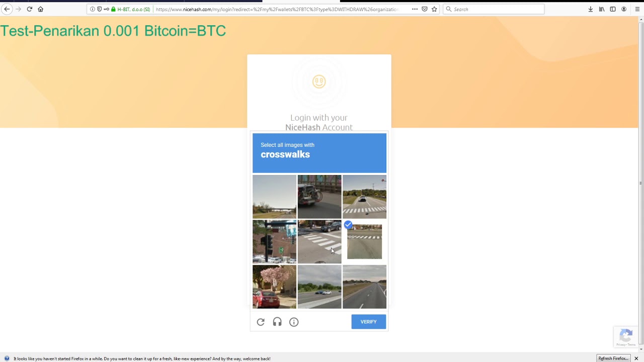The width and height of the screenshot is (644, 362).
Task: Bookmark this page with star icon
Action: [x=434, y=9]
